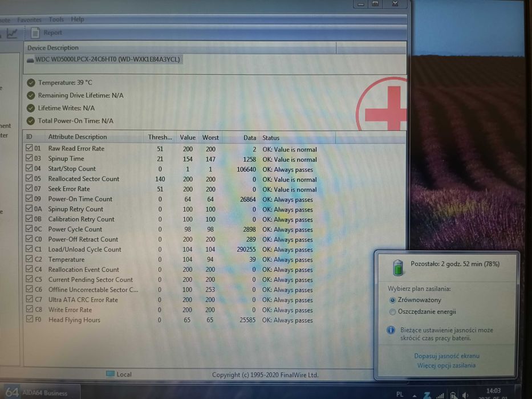Sort by the Status column header

[x=297, y=138]
